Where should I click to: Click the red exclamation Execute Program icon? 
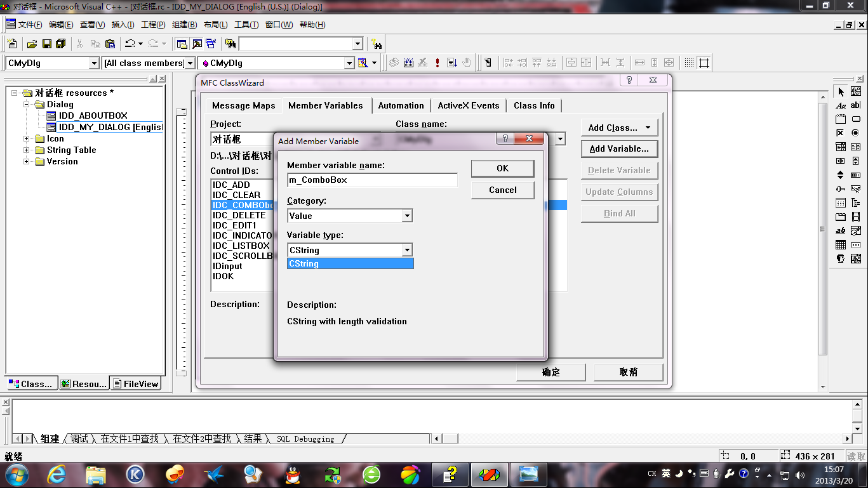tap(437, 63)
